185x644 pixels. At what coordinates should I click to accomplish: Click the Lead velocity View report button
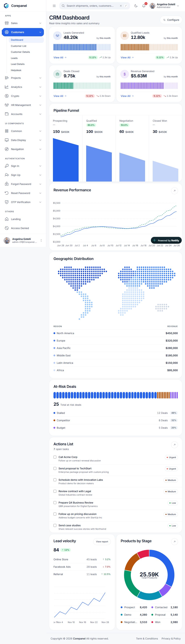click(102, 542)
